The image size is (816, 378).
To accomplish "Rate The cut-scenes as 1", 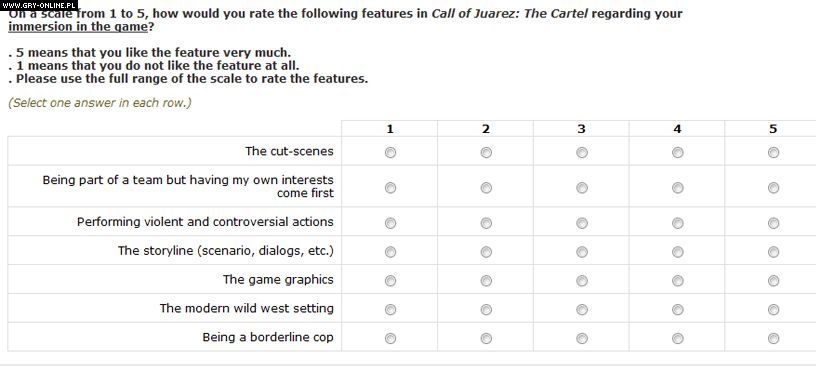I will (x=390, y=153).
